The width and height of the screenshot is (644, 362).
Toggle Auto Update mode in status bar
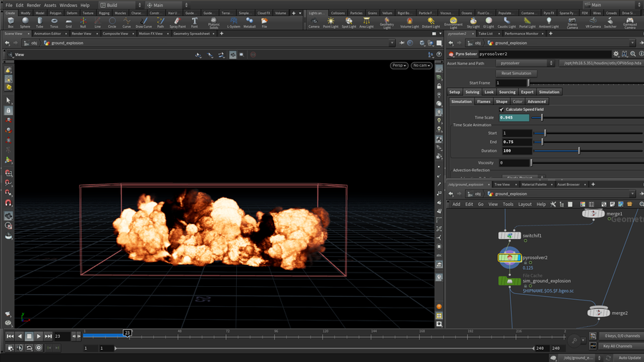point(630,358)
